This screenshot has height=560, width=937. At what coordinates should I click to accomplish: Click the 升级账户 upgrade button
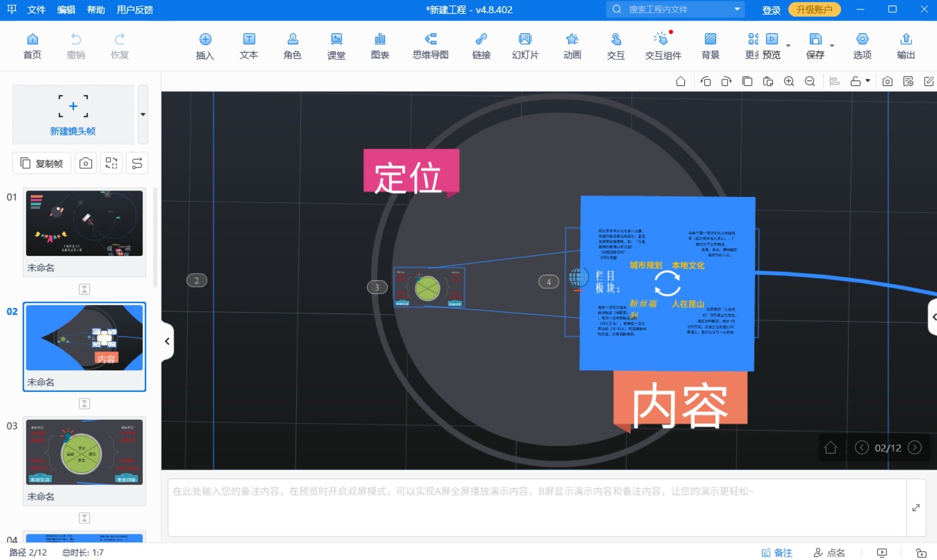[814, 9]
